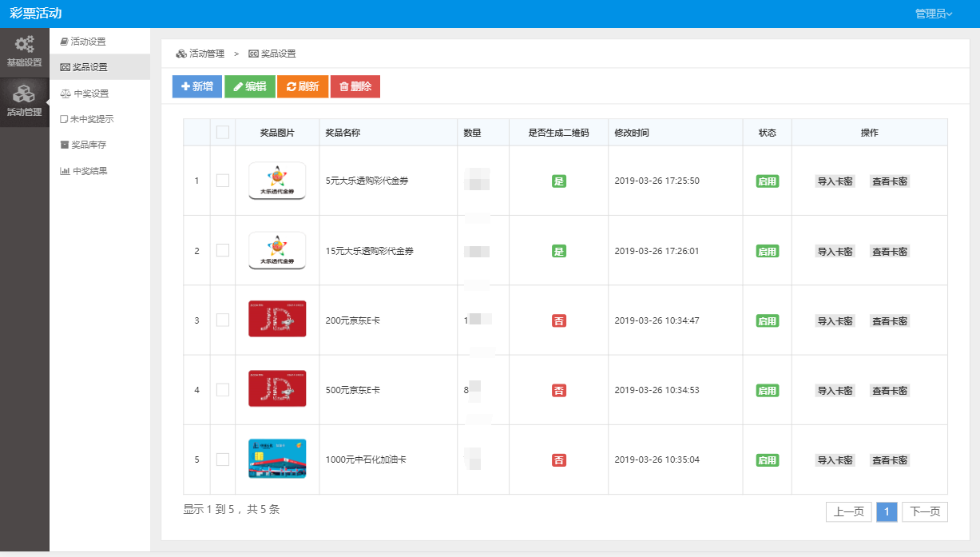980x557 pixels.
Task: Open 活动设置 in the side menu
Action: coord(83,42)
